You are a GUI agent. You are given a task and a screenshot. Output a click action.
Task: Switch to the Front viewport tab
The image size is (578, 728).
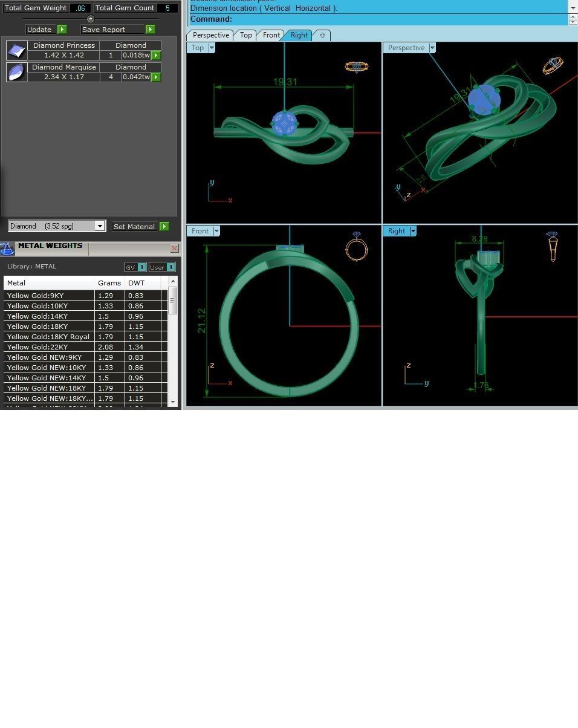click(x=271, y=35)
